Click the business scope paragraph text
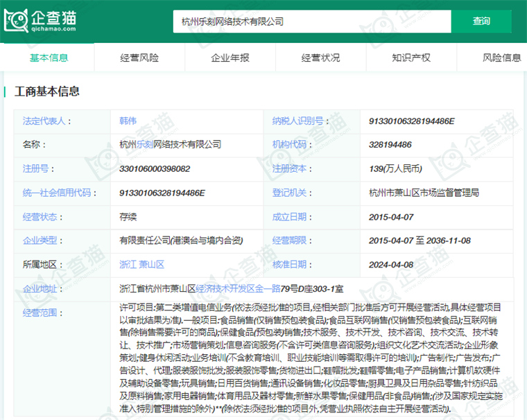Viewport: 527px width, 420px height. pyautogui.click(x=311, y=358)
